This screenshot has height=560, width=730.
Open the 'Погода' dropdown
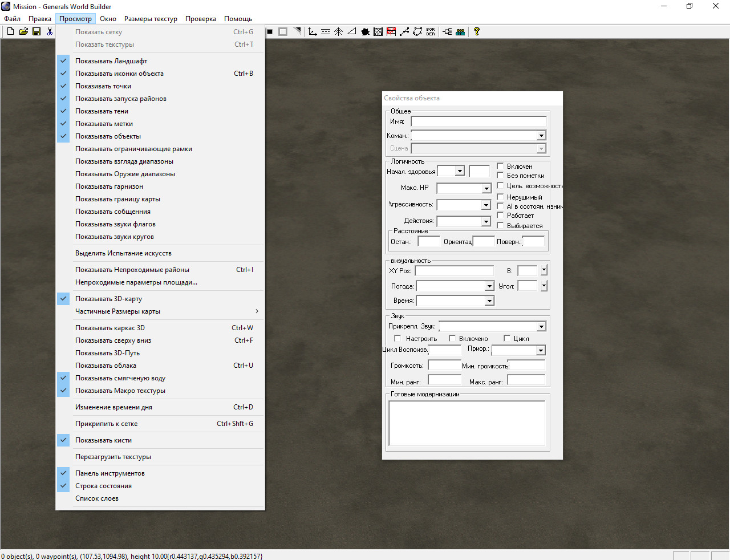pos(489,286)
